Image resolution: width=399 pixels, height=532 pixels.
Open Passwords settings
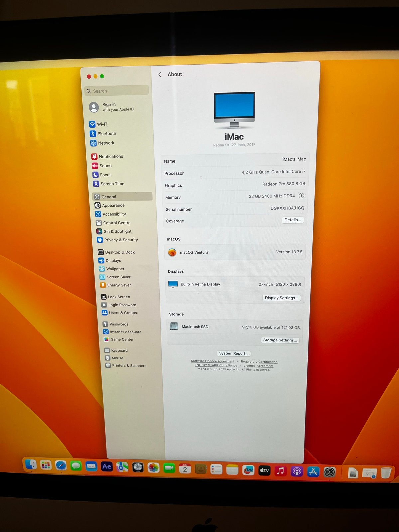click(116, 324)
